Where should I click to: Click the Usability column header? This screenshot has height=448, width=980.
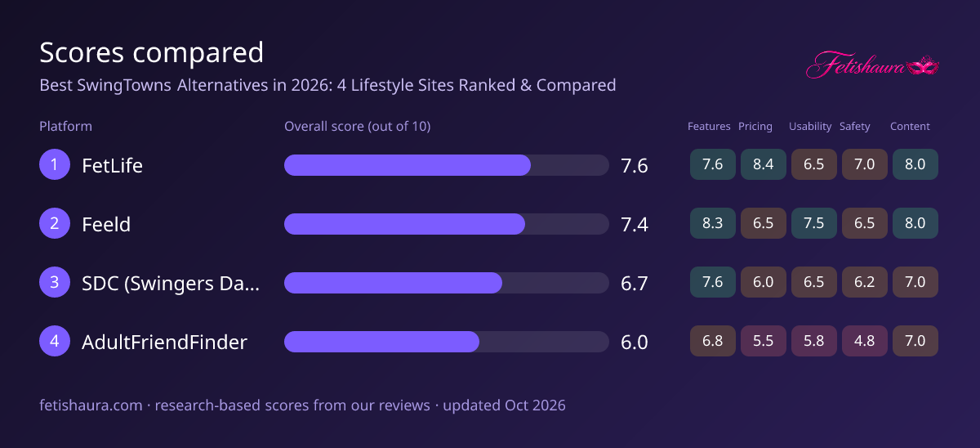click(810, 127)
